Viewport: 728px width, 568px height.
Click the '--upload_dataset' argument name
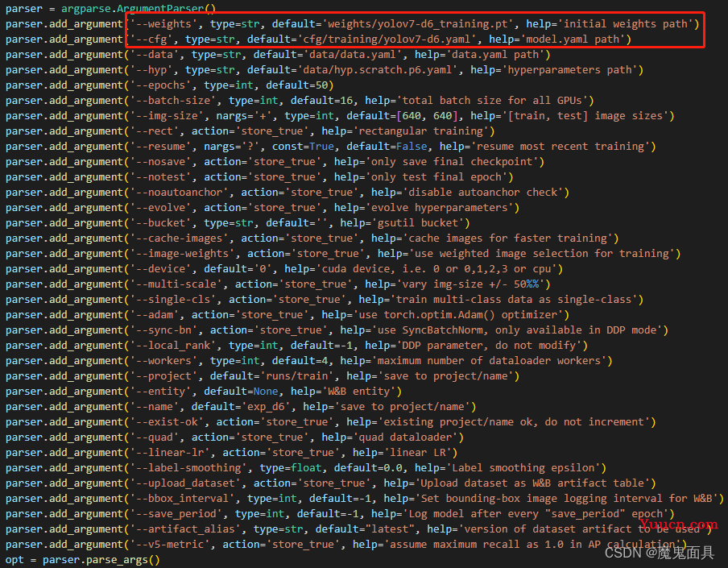pyautogui.click(x=185, y=484)
